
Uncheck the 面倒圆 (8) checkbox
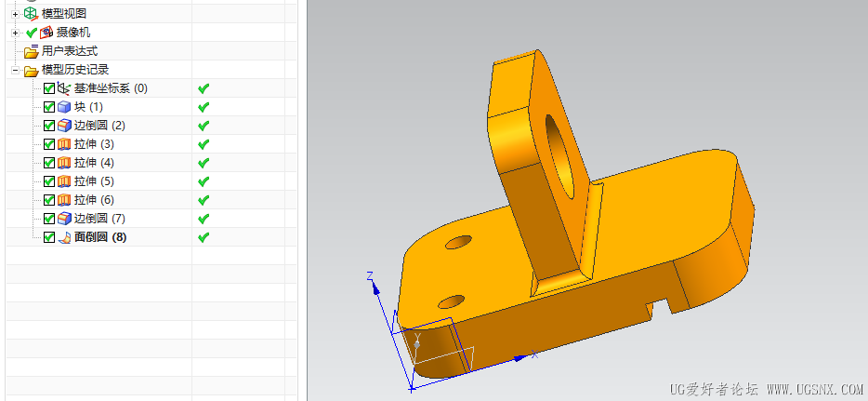pos(49,237)
